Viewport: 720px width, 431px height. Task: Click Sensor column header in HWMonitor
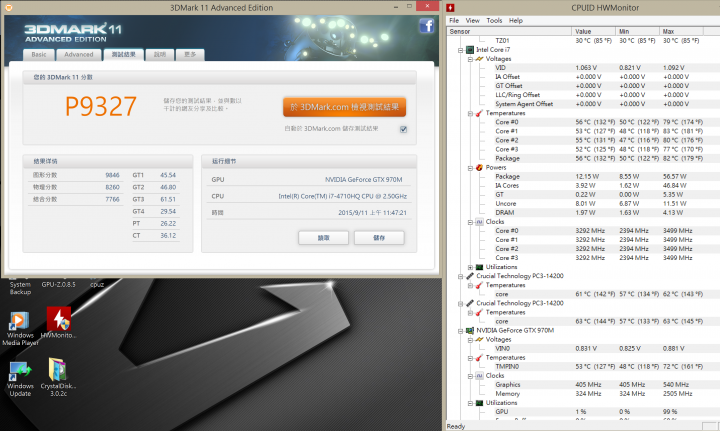coord(509,31)
